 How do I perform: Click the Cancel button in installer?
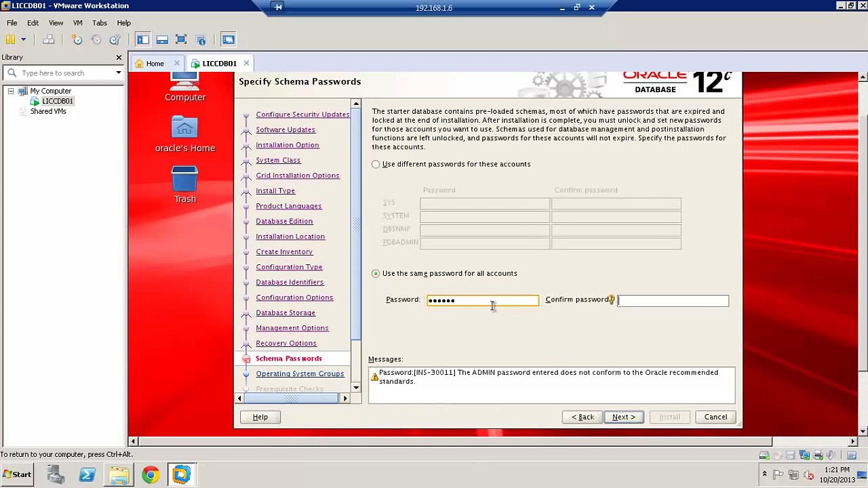(x=715, y=418)
